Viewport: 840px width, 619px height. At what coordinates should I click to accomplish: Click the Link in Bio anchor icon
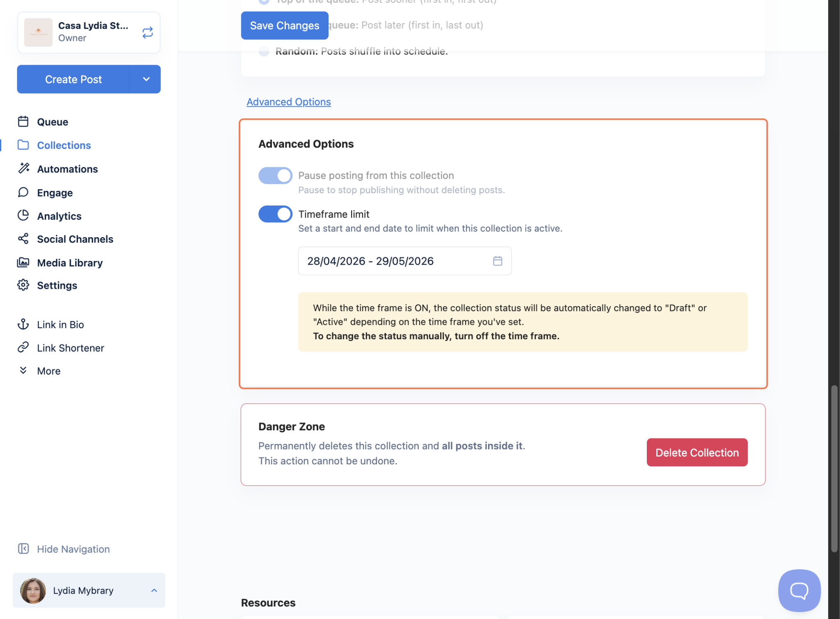click(23, 324)
